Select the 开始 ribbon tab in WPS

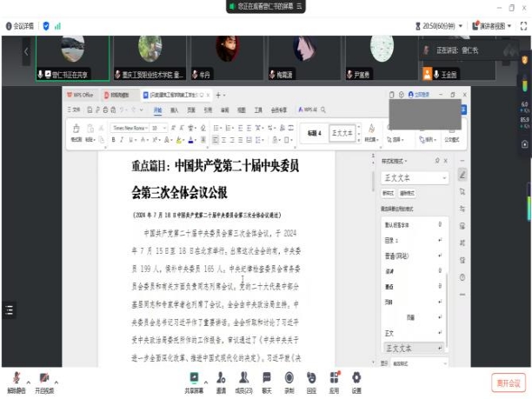click(157, 110)
